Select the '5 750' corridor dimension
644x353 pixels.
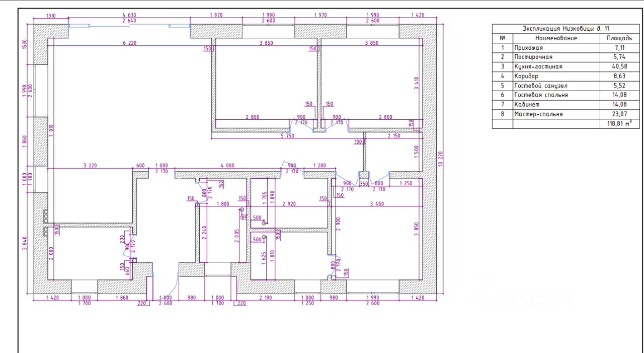(x=287, y=136)
